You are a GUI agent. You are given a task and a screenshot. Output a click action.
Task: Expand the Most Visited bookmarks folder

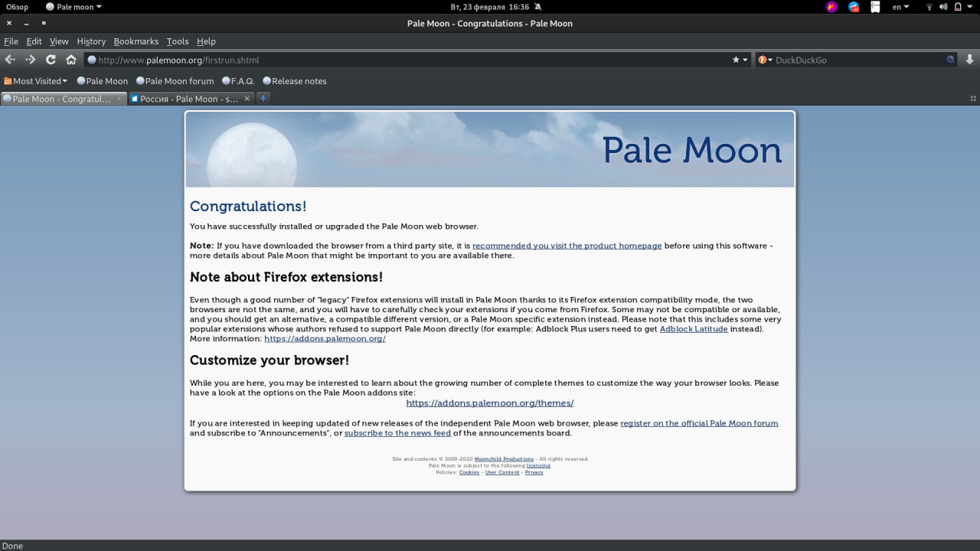tap(35, 81)
